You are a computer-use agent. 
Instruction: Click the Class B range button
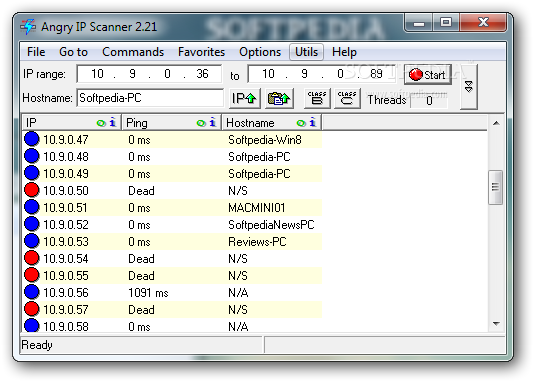point(317,98)
